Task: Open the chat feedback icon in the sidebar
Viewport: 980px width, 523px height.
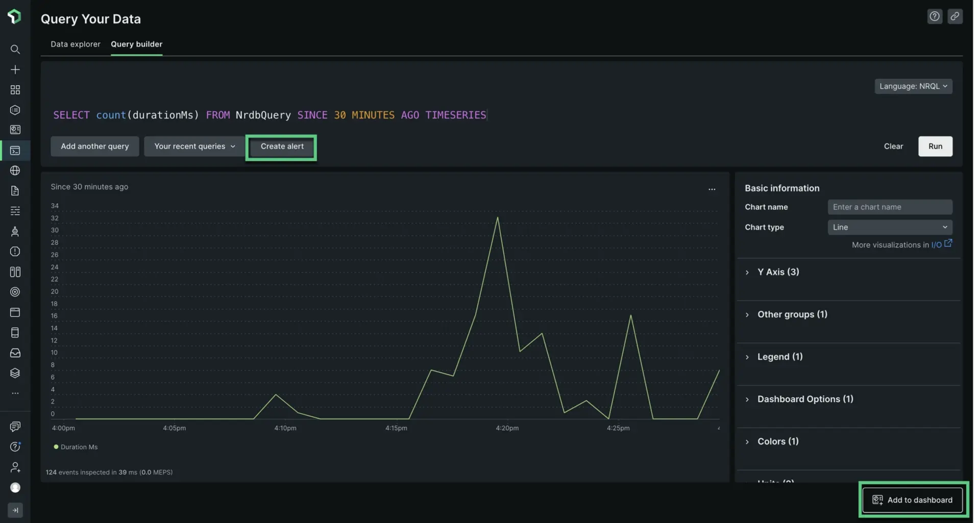Action: [15, 427]
